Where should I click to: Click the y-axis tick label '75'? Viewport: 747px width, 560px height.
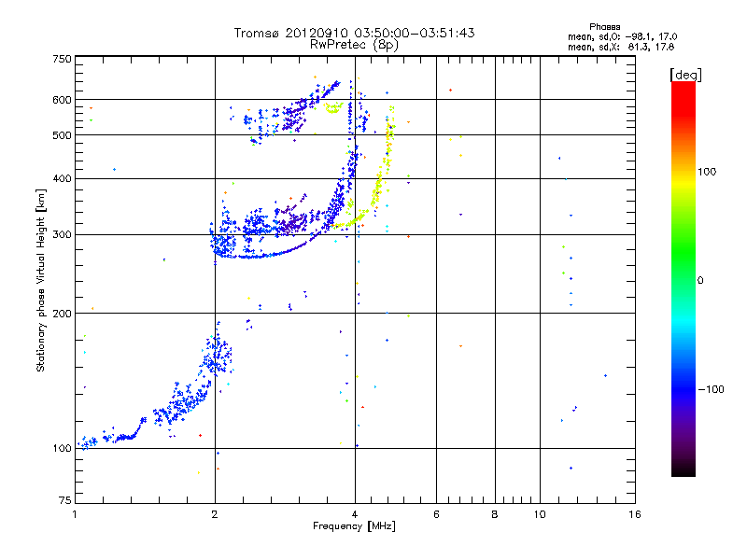click(65, 500)
